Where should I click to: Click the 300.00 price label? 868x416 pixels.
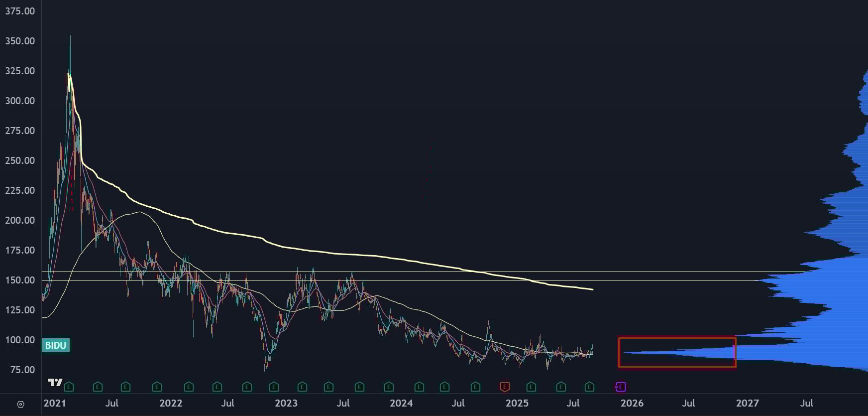[20, 101]
